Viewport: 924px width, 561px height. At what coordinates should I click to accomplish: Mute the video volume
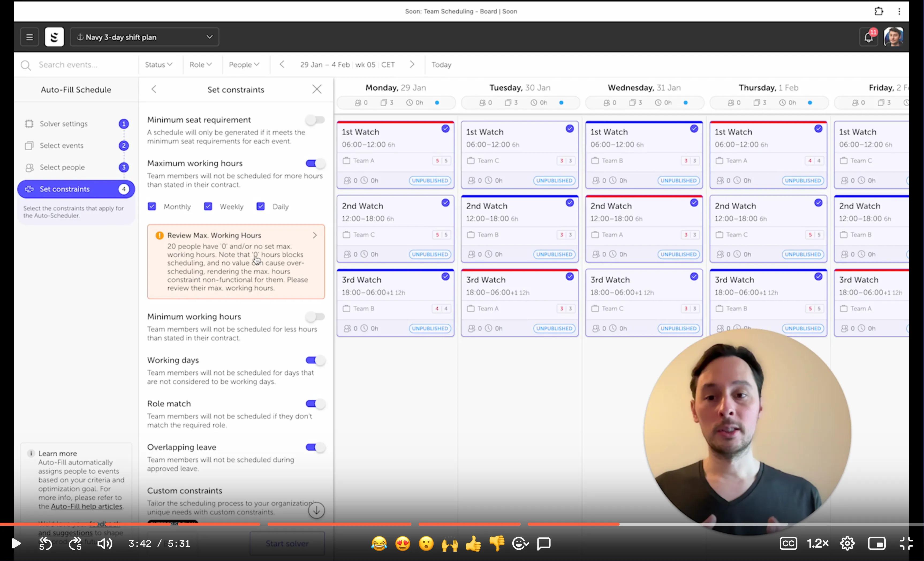[x=105, y=543]
